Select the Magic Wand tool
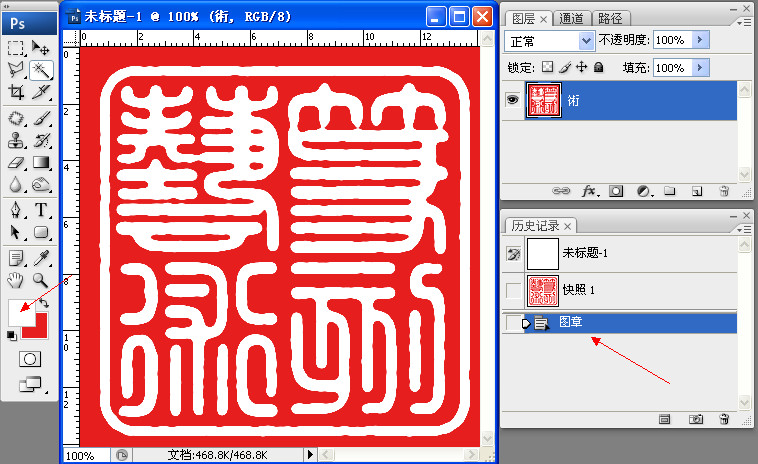This screenshot has width=758, height=464. point(41,70)
